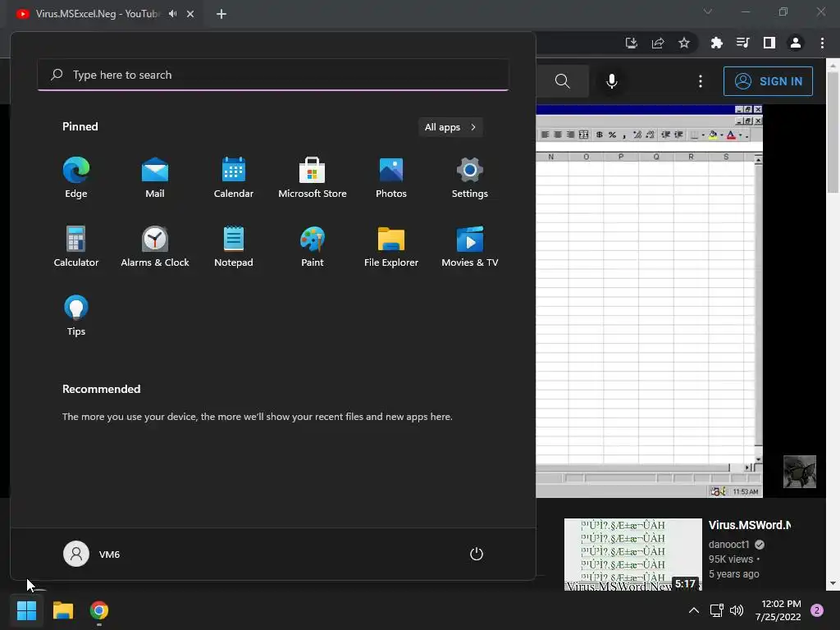Viewport: 840px width, 630px height.
Task: Bookmark this page with the star icon
Action: [684, 43]
